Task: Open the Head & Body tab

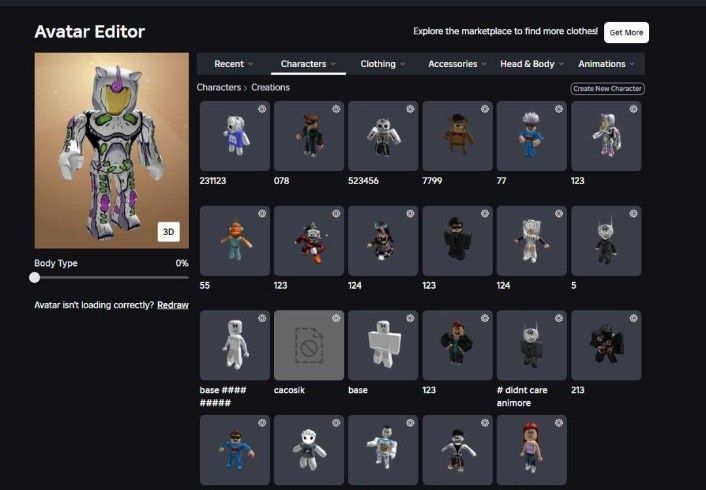Action: (x=527, y=64)
